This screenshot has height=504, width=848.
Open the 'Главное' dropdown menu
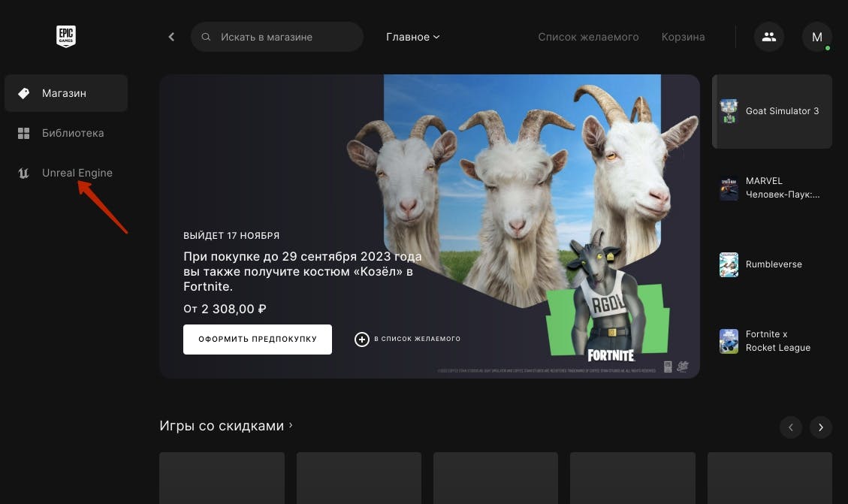(412, 37)
